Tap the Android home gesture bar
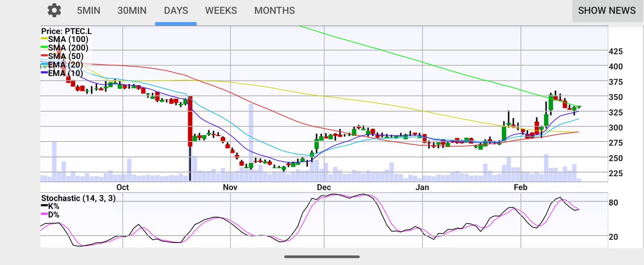The width and height of the screenshot is (644, 265). pyautogui.click(x=321, y=256)
